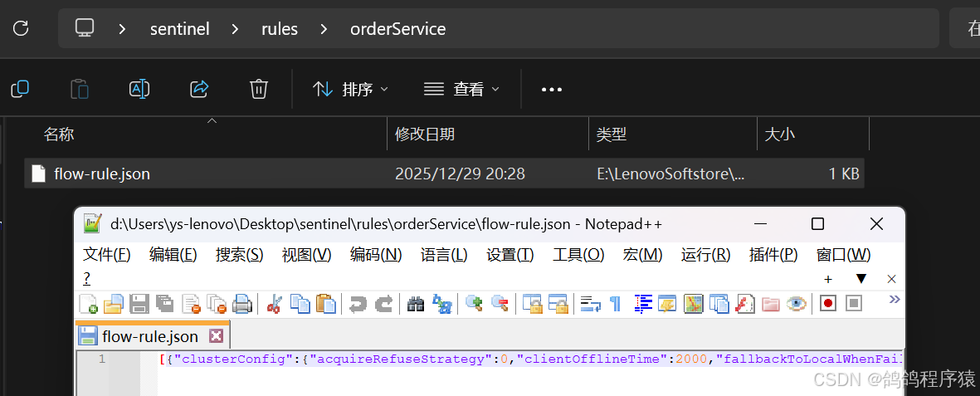
Task: Select flow-rule.json file in Explorer list
Action: (x=444, y=174)
